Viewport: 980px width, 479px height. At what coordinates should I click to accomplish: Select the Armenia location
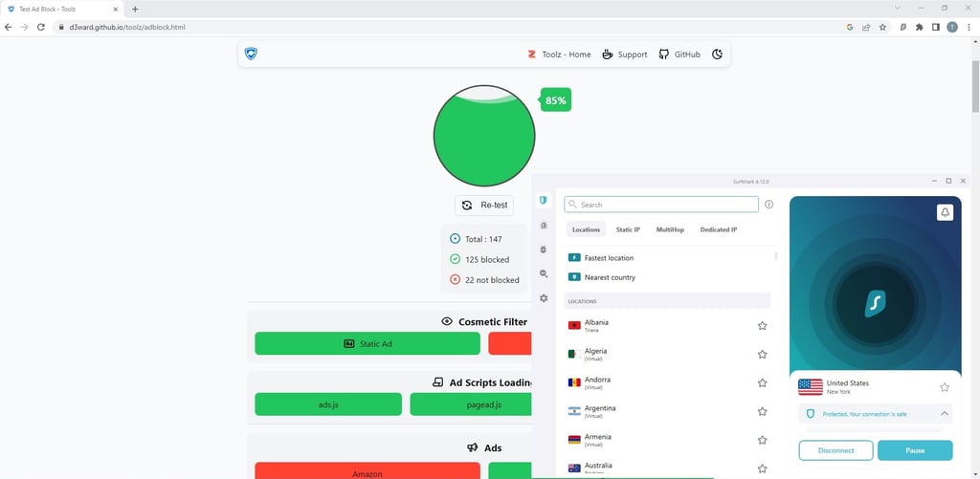click(x=667, y=440)
